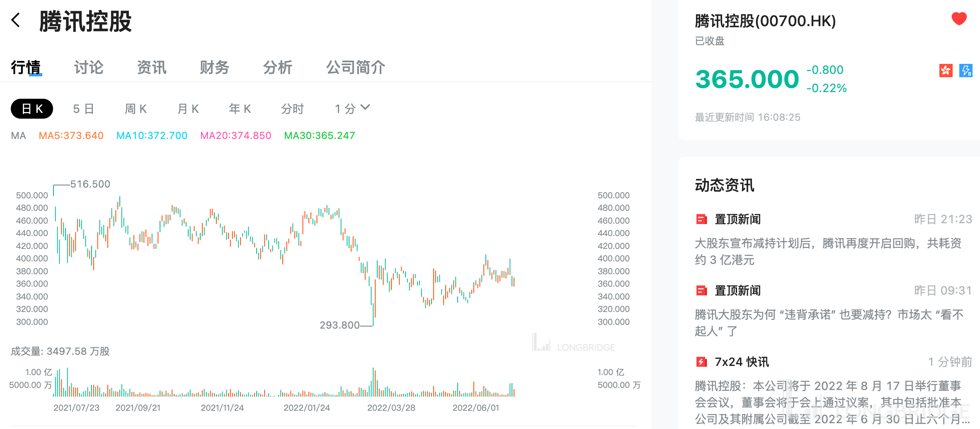
Task: Open the 快讯 about 2022年8月17日董事会会议
Action: pyautogui.click(x=832, y=402)
